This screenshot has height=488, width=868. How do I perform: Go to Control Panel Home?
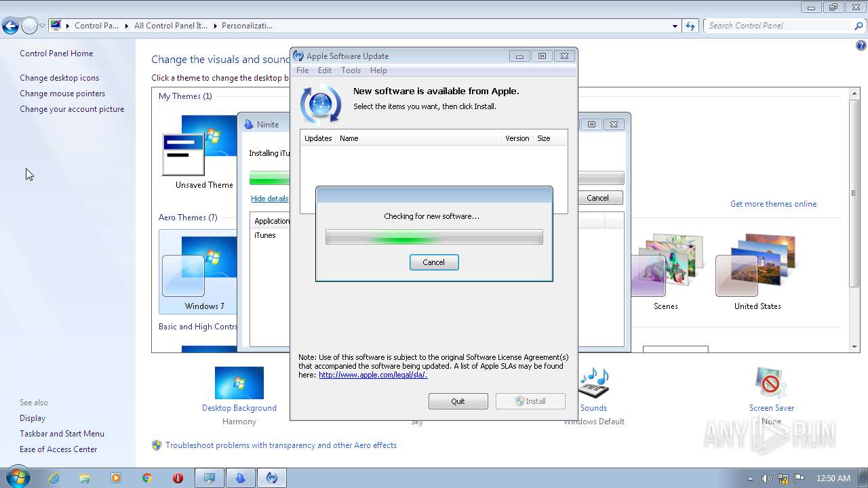pyautogui.click(x=56, y=54)
